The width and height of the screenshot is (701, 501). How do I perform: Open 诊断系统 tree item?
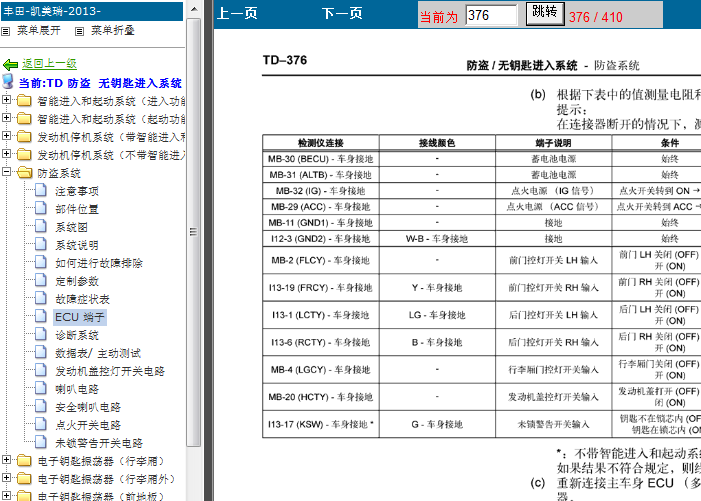click(x=77, y=335)
